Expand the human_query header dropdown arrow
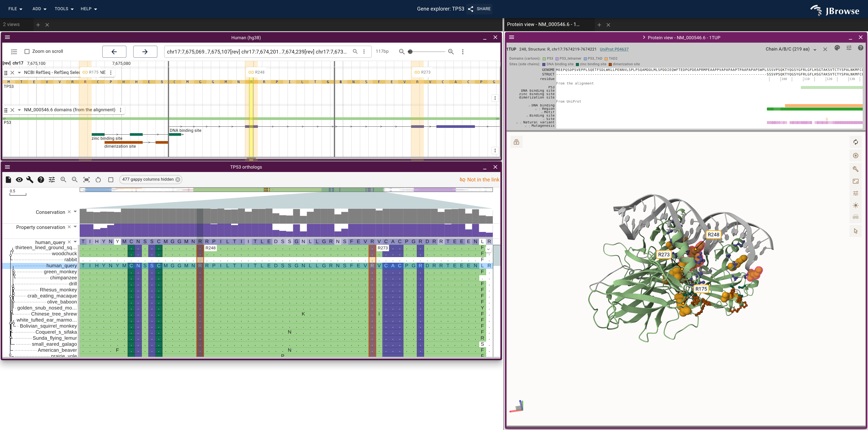The height and width of the screenshot is (430, 868). tap(75, 242)
